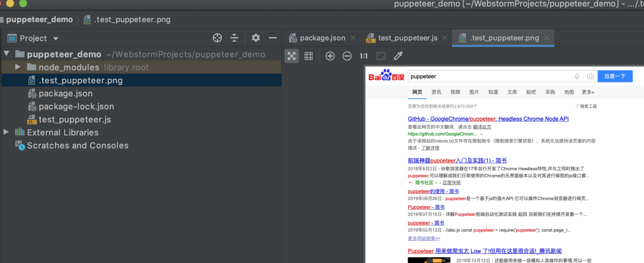
Task: Click the green maximize window button
Action: (x=23, y=3)
